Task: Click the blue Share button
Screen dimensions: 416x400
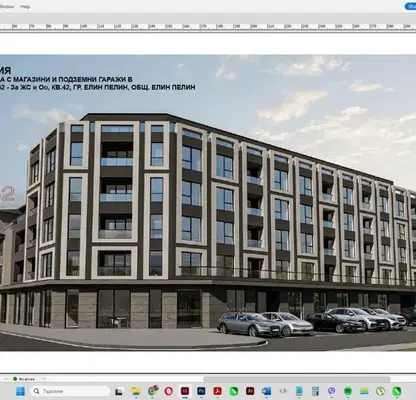Action: [x=410, y=6]
